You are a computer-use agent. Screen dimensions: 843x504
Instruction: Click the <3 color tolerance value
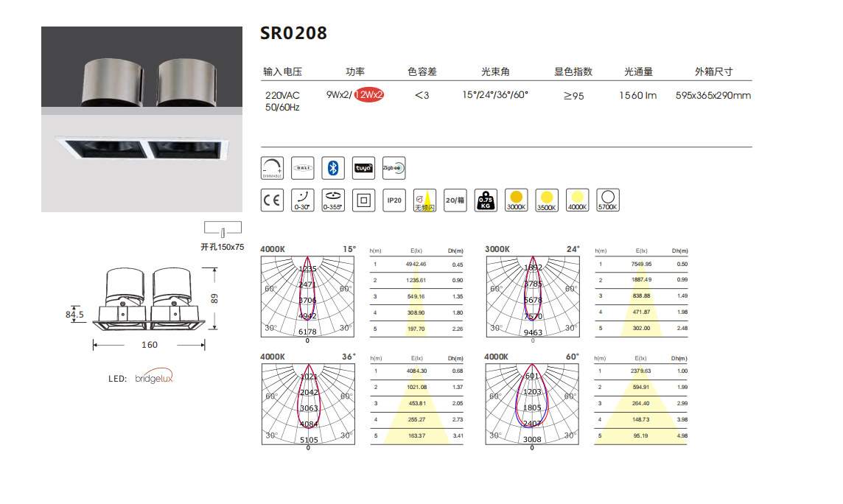[422, 95]
